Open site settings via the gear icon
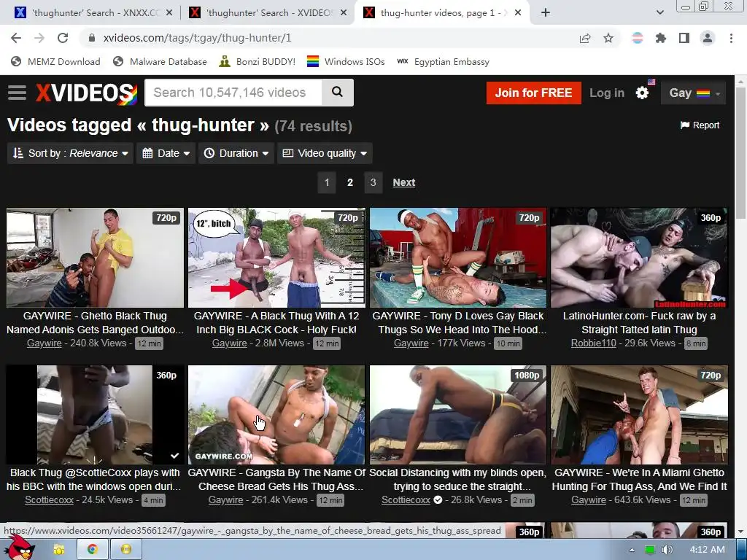Screen dimensions: 747x560 642,93
